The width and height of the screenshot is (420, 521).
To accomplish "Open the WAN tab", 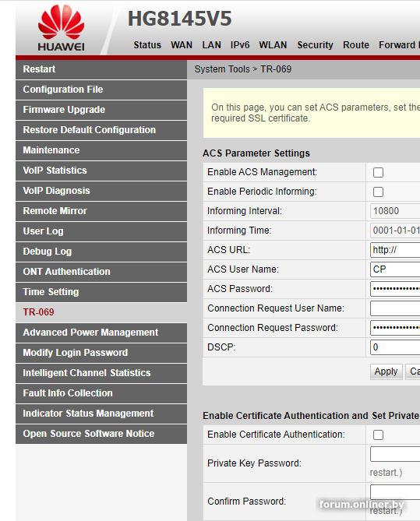I will (x=182, y=45).
